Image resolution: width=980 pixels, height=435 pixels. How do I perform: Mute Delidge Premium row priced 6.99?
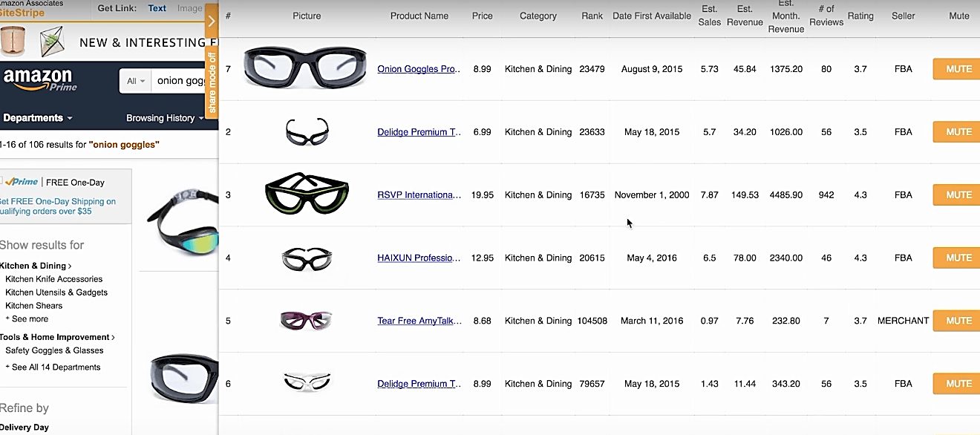point(958,131)
